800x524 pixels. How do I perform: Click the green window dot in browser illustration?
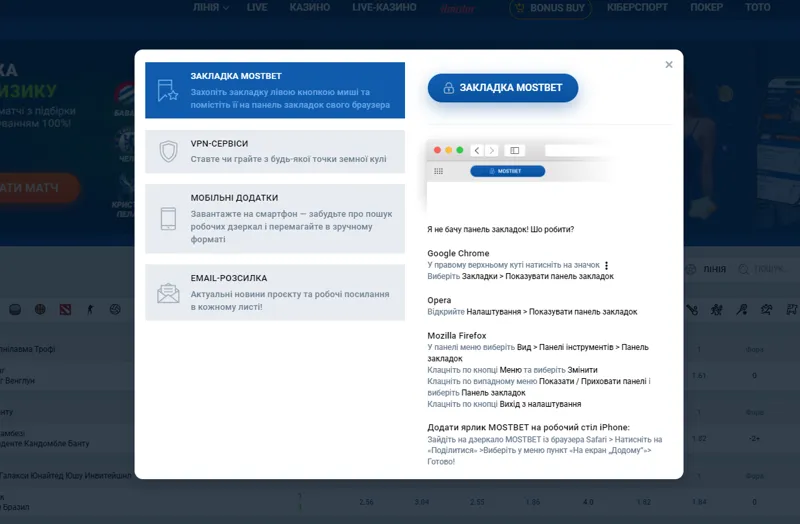(x=460, y=150)
